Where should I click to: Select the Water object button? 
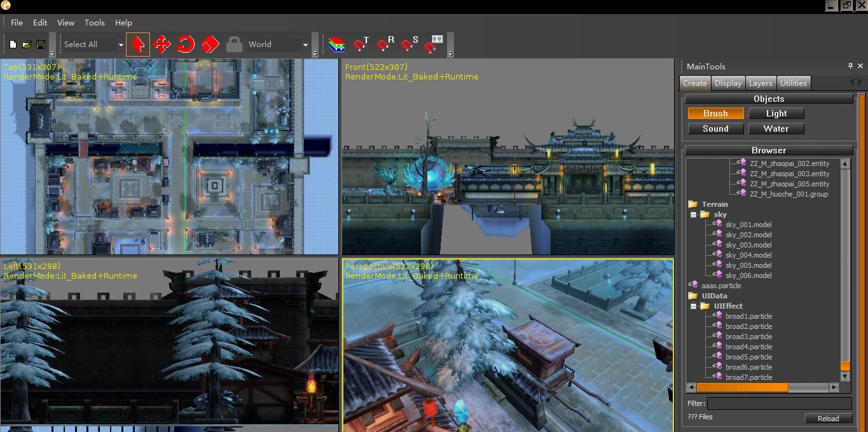[776, 129]
